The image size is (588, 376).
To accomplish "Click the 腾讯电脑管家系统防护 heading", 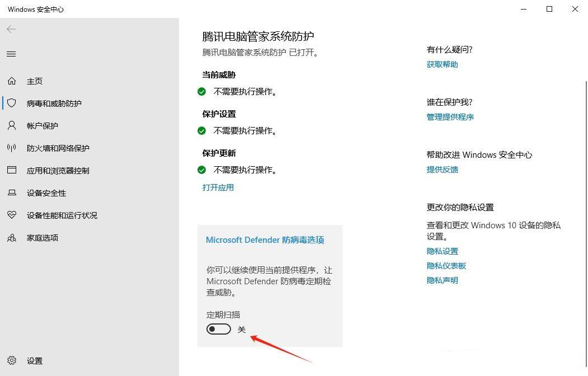I will [258, 36].
